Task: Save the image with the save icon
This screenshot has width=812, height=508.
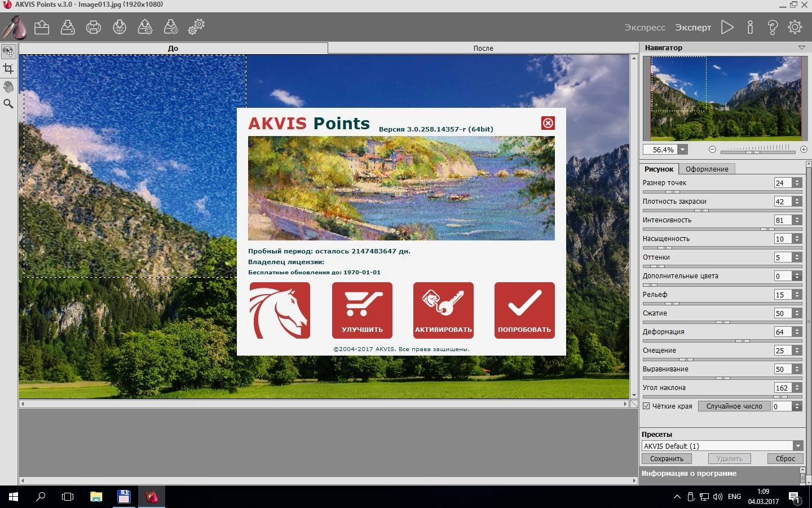Action: (x=68, y=27)
